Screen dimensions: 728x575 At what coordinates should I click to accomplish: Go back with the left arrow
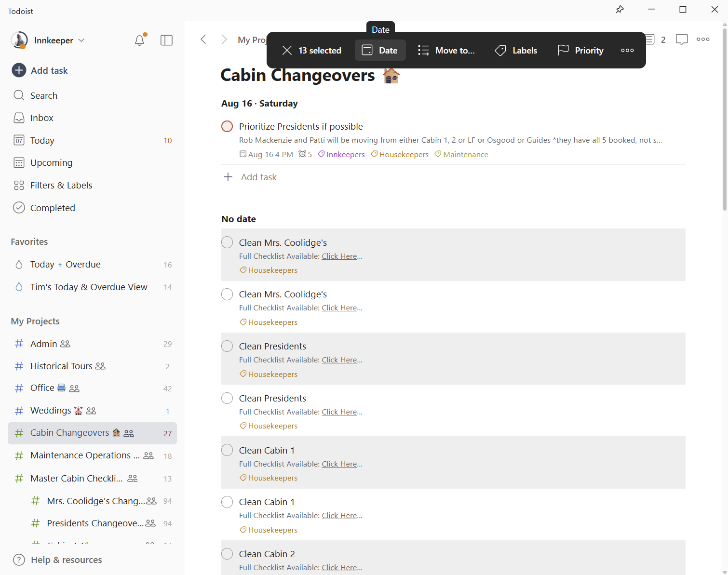tap(203, 40)
